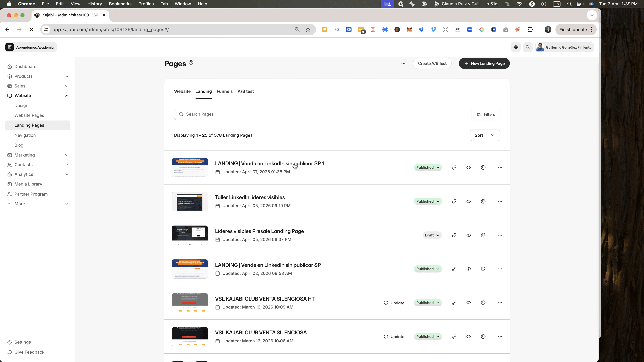This screenshot has width=644, height=362.
Task: Switch to the Website tab
Action: [182, 92]
